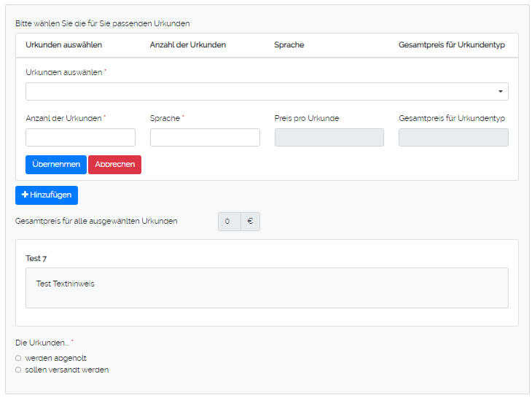
Task: Click the 'Die Urkunden...' field label
Action: pos(42,343)
